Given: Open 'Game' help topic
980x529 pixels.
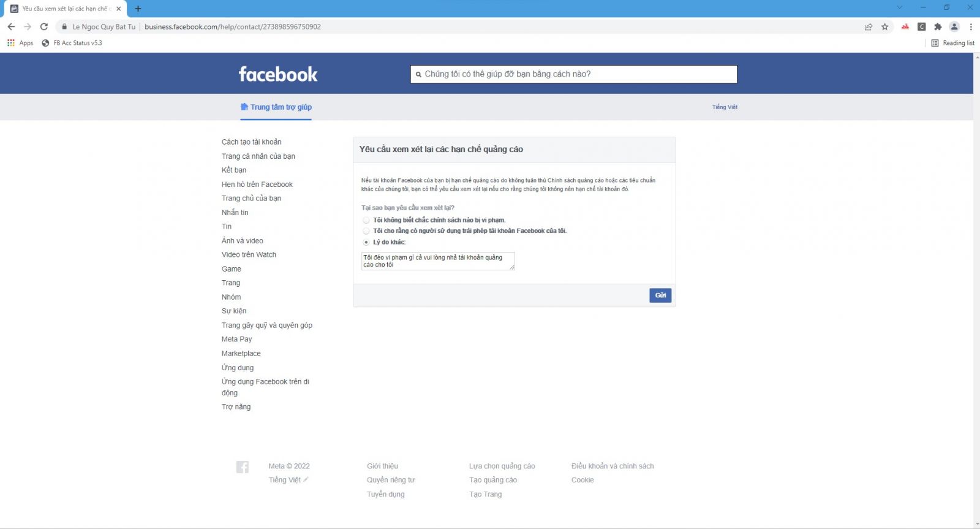Looking at the screenshot, I should tap(232, 269).
